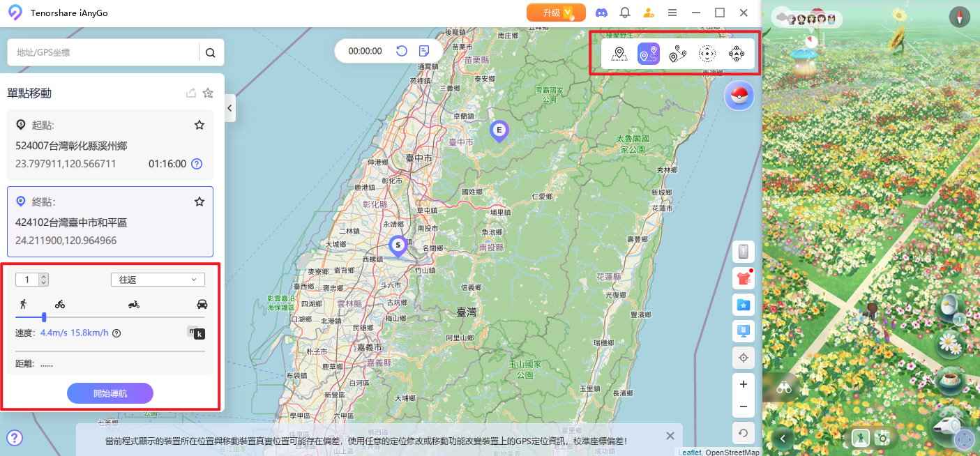Select the jump teleport mode icon
This screenshot has width=980, height=456.
pyautogui.click(x=707, y=54)
